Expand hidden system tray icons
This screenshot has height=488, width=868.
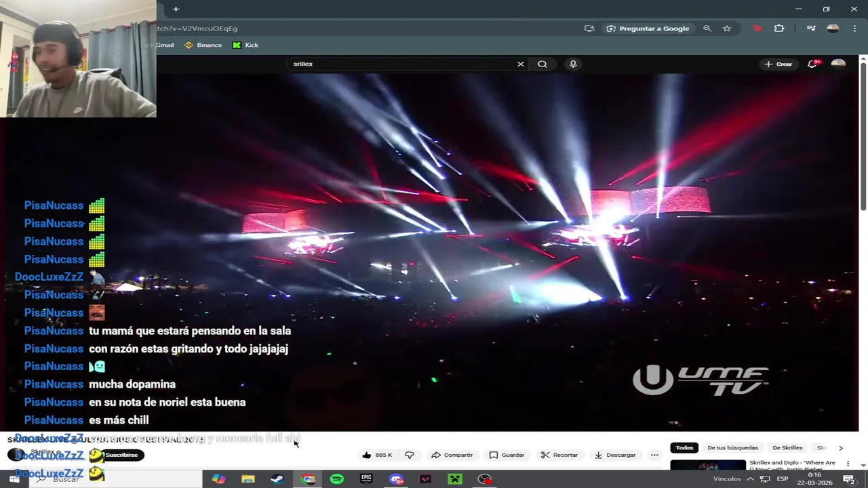tap(751, 479)
